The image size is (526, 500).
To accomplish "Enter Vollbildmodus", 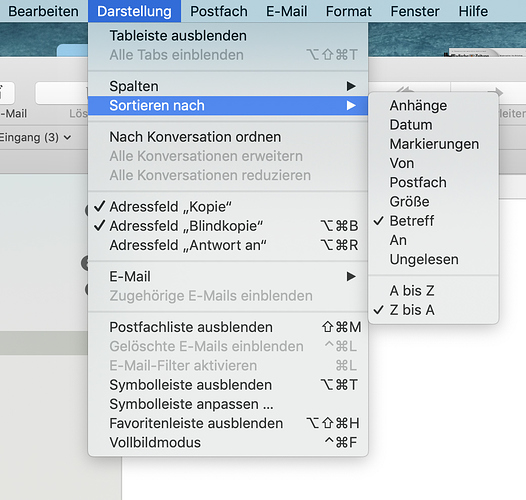I will (x=228, y=443).
